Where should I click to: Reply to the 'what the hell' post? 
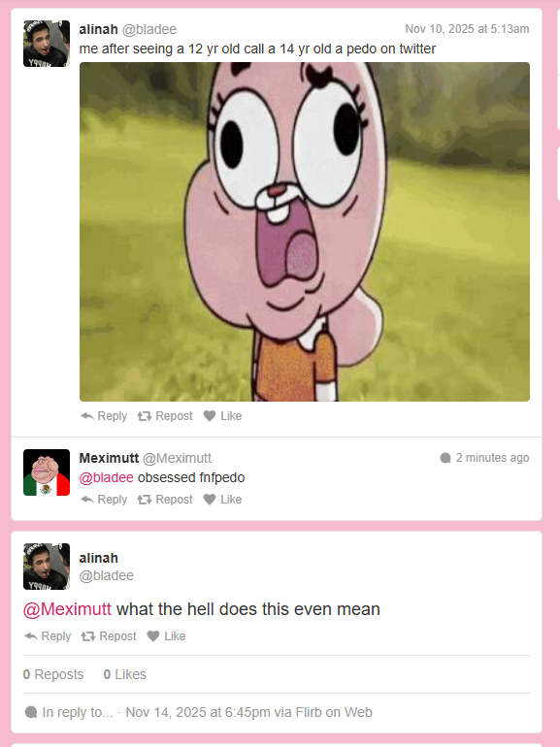pyautogui.click(x=48, y=636)
